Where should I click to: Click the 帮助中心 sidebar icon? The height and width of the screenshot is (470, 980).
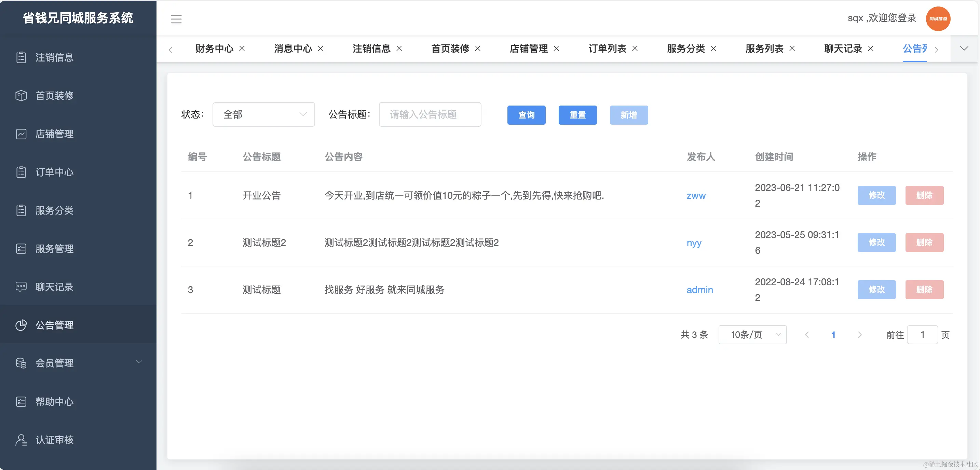pos(21,402)
